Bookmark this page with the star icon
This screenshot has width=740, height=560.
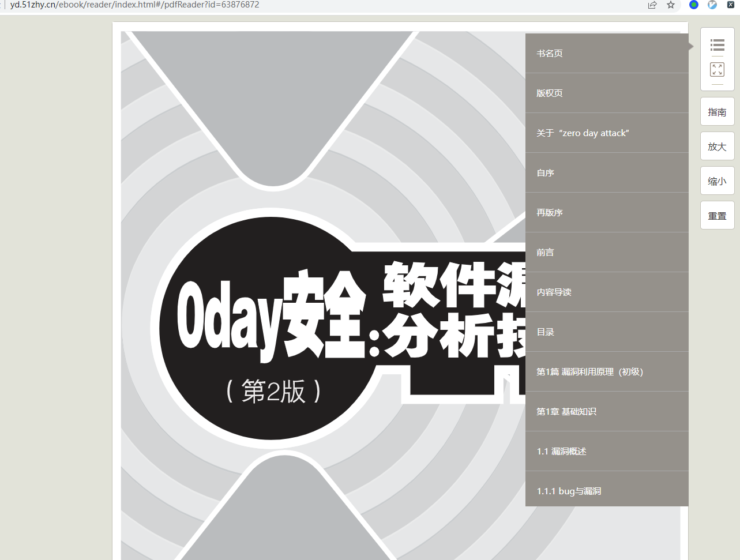point(671,5)
